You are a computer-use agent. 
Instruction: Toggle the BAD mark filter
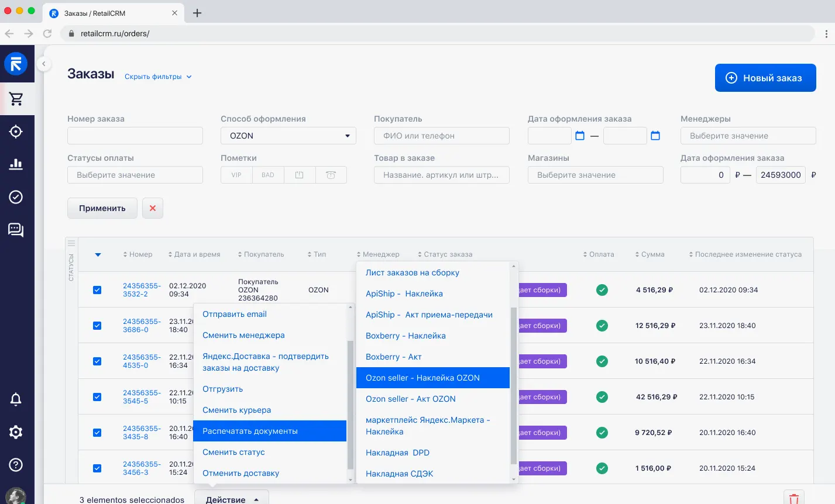click(x=268, y=175)
